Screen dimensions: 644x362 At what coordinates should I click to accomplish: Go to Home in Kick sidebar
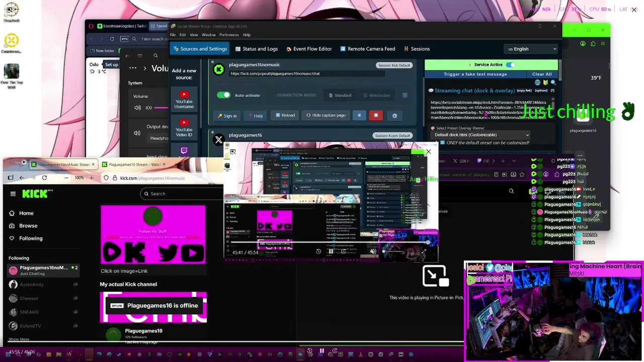tap(26, 213)
